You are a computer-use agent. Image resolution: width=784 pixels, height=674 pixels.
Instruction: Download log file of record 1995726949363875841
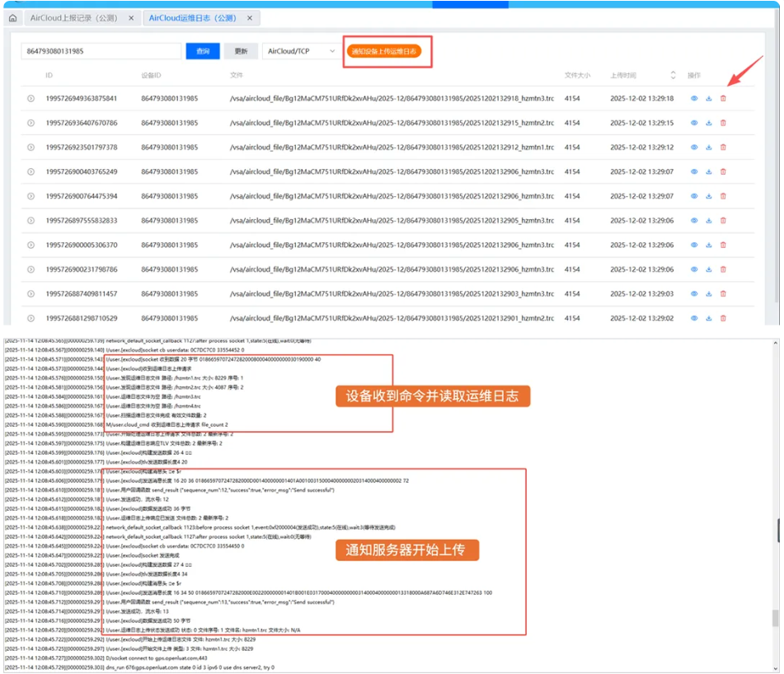[x=708, y=98]
